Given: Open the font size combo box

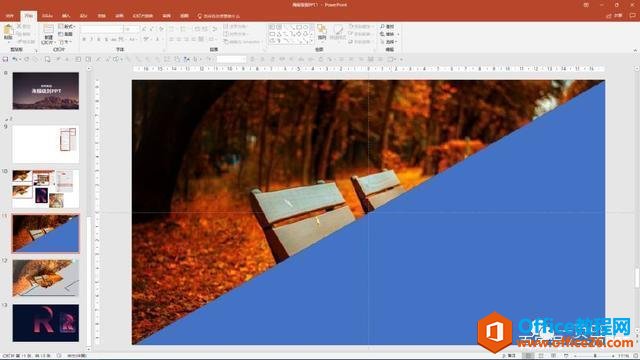Looking at the screenshot, I should tap(131, 29).
